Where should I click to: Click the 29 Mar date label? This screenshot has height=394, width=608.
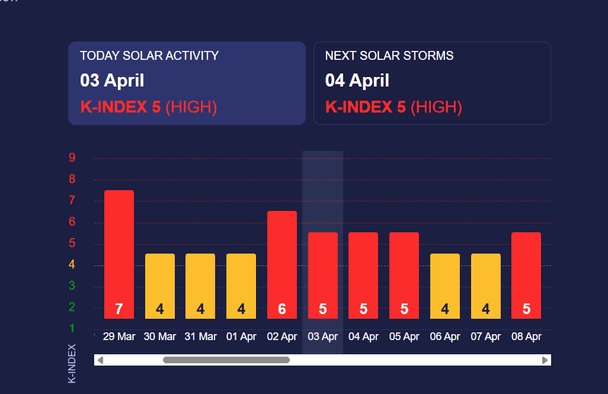click(119, 337)
